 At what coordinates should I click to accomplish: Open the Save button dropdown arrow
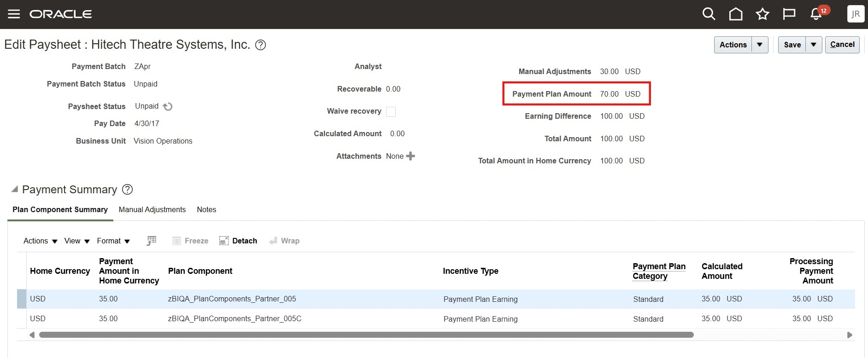click(x=814, y=45)
